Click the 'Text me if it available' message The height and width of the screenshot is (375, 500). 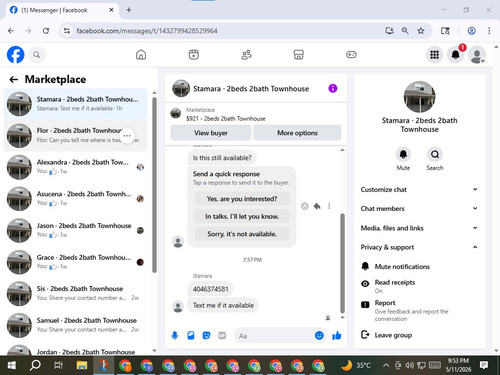[223, 305]
